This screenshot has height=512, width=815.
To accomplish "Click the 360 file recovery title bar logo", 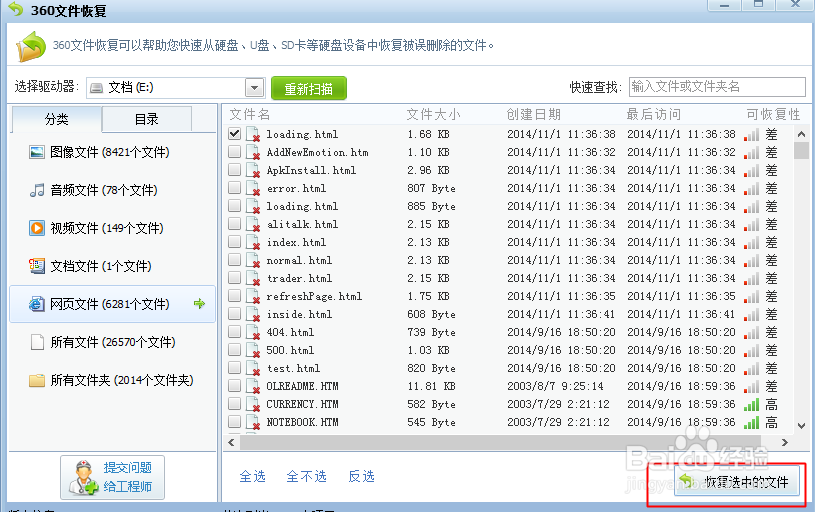I will pos(16,9).
